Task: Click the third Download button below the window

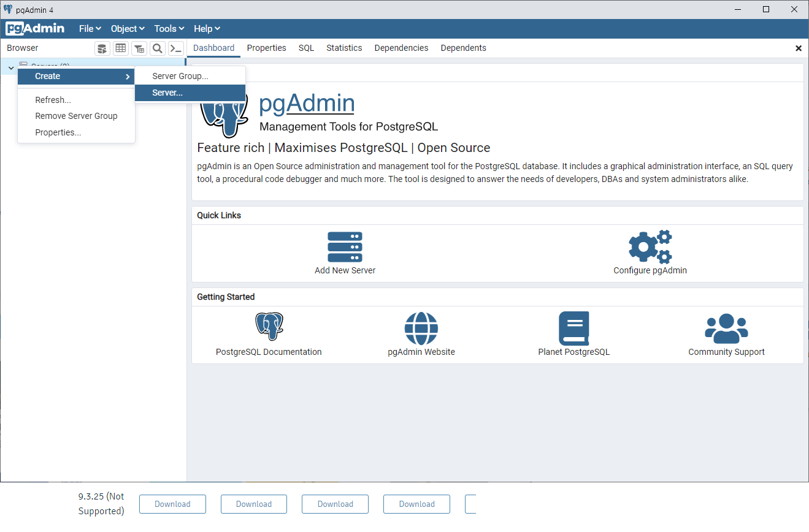Action: point(335,504)
